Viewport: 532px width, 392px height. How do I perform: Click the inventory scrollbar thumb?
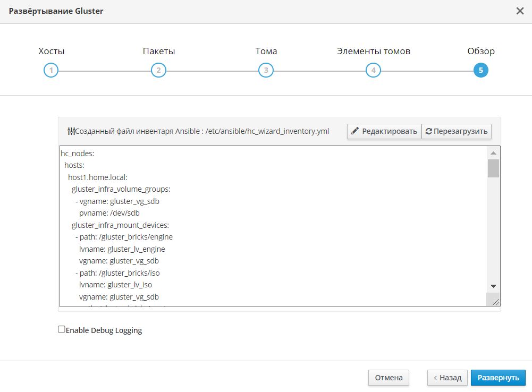[493, 168]
